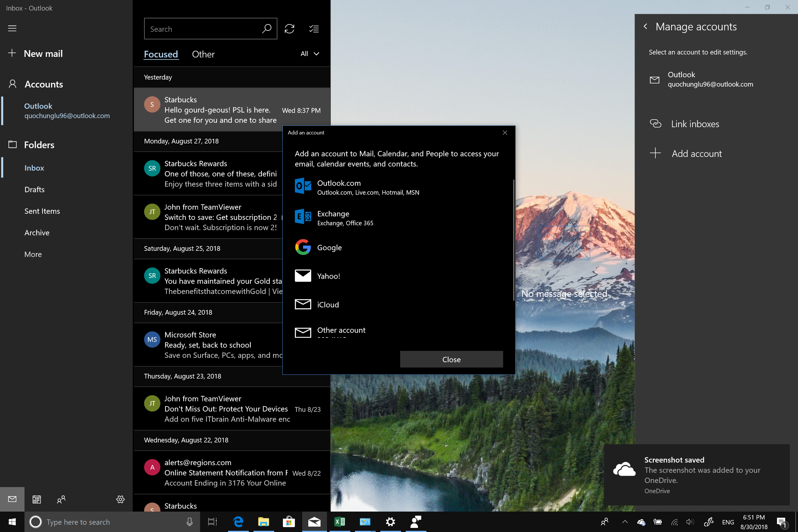Select Yahoo! account option
Screen dimensions: 798x532
399,276
